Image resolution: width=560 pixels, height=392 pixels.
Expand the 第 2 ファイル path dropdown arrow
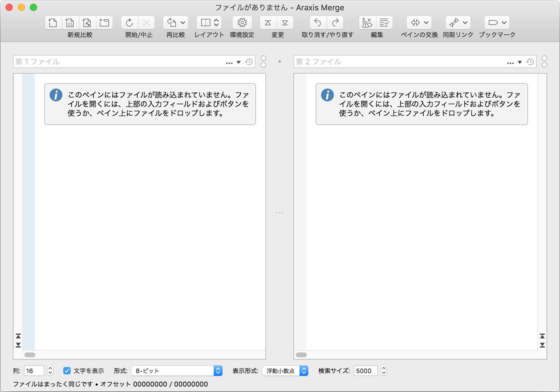click(x=520, y=62)
